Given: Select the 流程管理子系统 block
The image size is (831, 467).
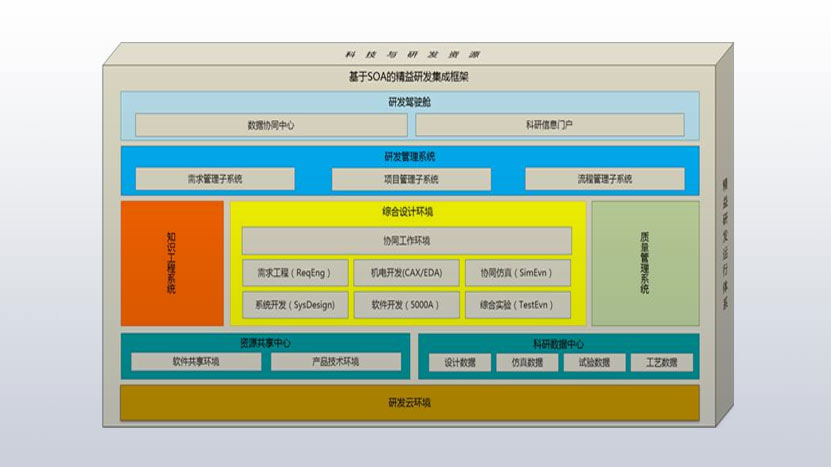Looking at the screenshot, I should pos(604,179).
